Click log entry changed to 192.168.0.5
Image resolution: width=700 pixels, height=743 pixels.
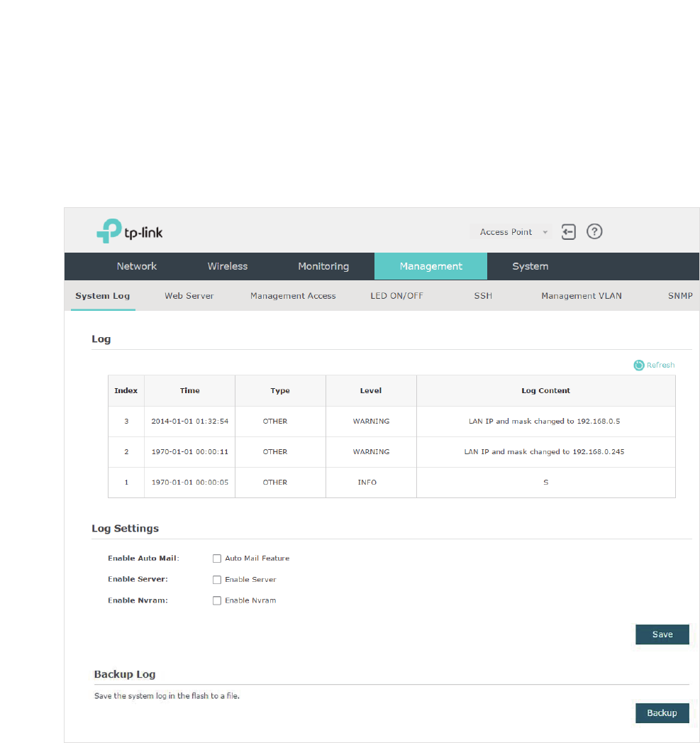coord(544,422)
